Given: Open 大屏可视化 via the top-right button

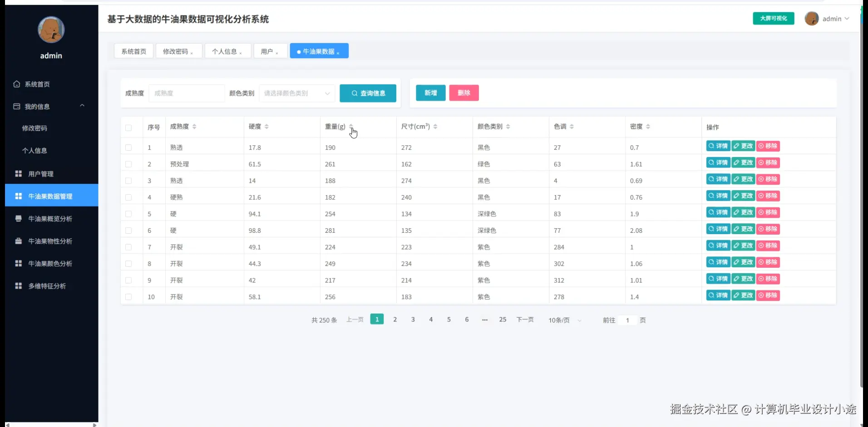Looking at the screenshot, I should coord(773,19).
